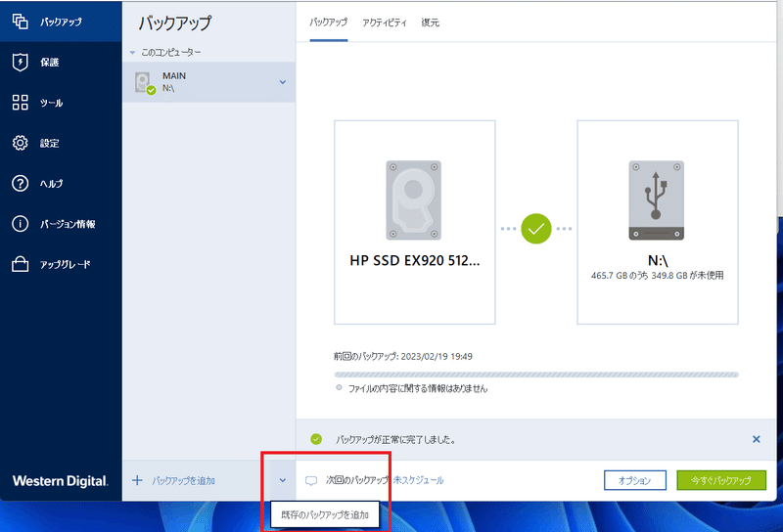Open the ツール grid icon
This screenshot has width=783, height=532.
click(x=20, y=103)
